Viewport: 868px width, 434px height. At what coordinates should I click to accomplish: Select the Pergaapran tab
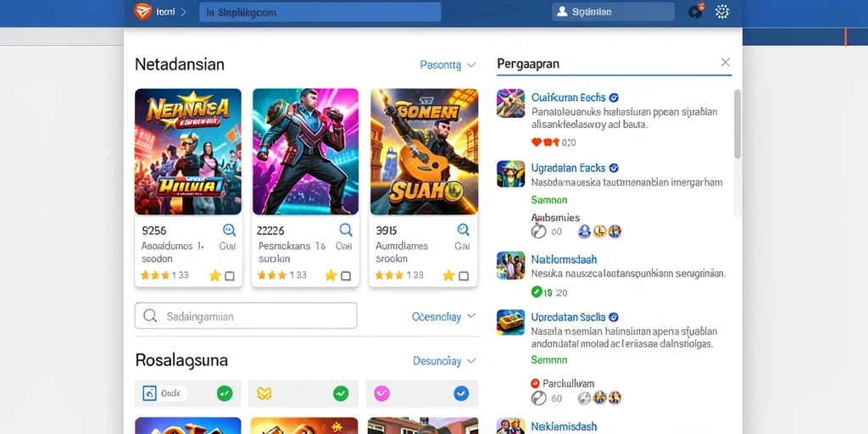coord(528,64)
